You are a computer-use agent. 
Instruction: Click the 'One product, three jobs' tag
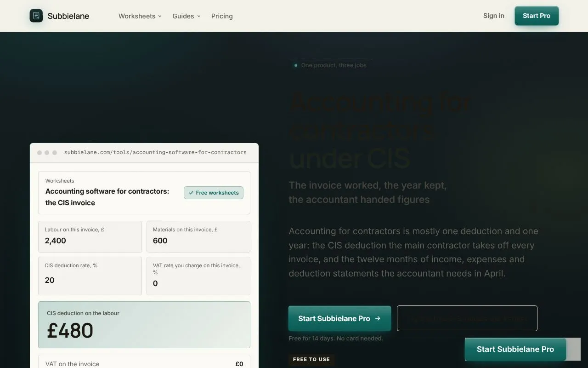(x=331, y=65)
